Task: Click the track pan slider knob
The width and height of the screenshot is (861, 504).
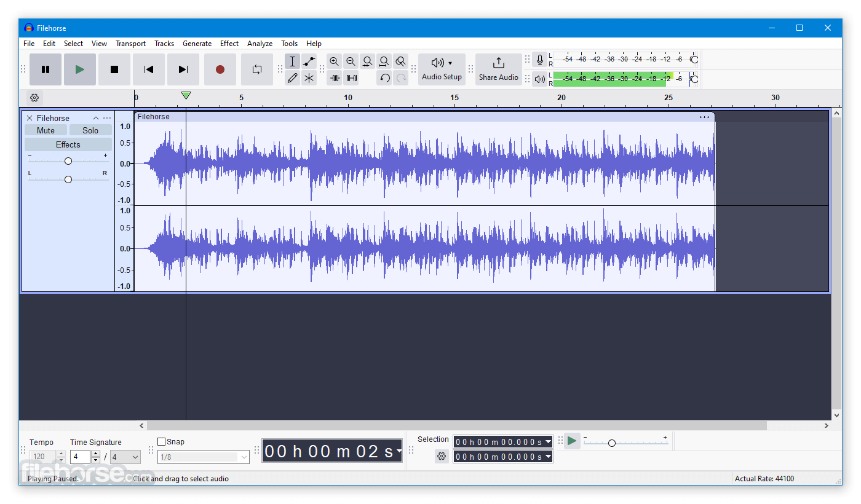Action: point(68,179)
